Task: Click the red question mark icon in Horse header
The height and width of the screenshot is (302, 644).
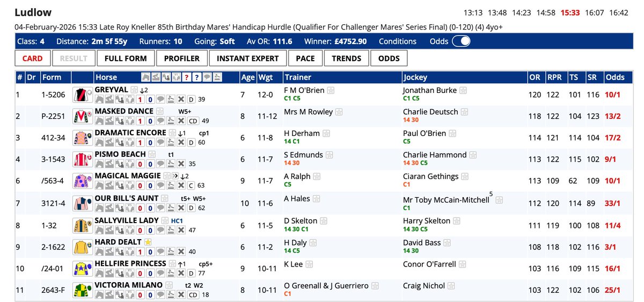Action: click(187, 77)
